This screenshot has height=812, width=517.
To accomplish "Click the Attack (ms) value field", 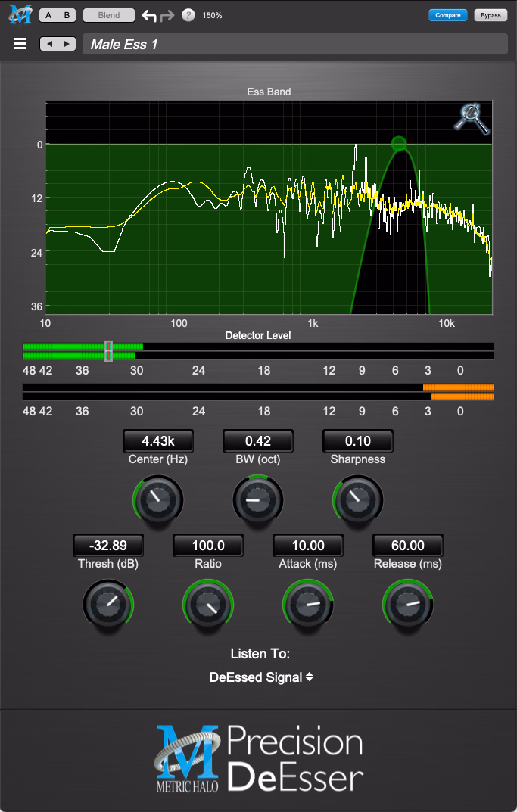I will point(308,546).
